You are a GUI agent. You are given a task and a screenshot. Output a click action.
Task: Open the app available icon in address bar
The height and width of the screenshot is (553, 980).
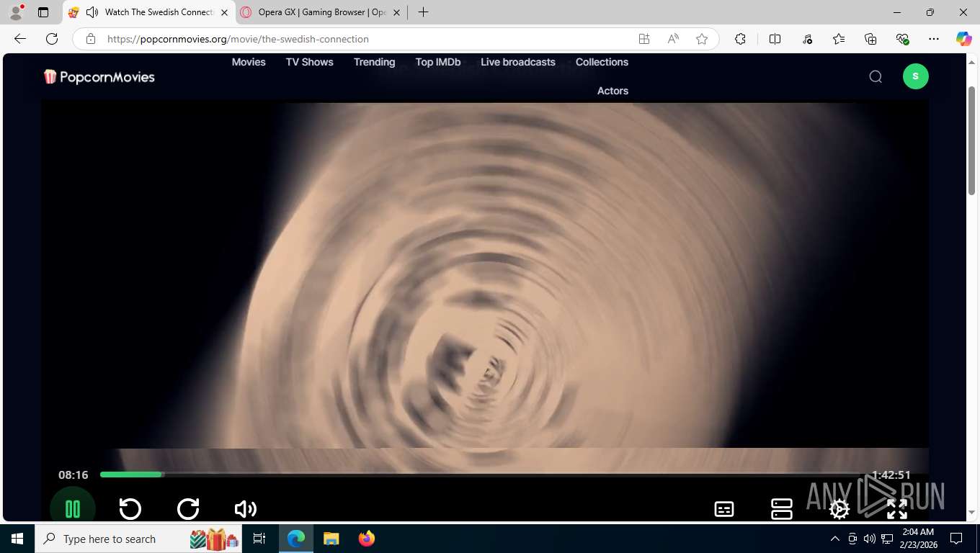pyautogui.click(x=644, y=39)
